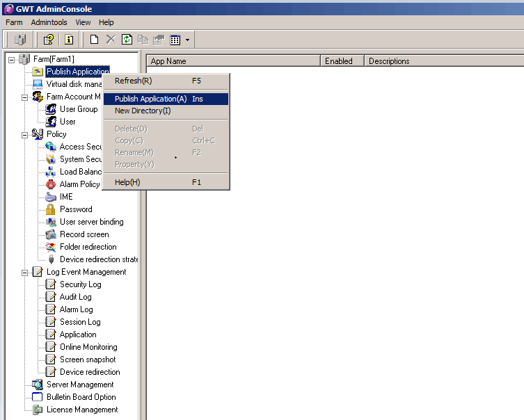The width and height of the screenshot is (524, 420).
Task: Click Refresh(R) in the context menu
Action: [133, 81]
